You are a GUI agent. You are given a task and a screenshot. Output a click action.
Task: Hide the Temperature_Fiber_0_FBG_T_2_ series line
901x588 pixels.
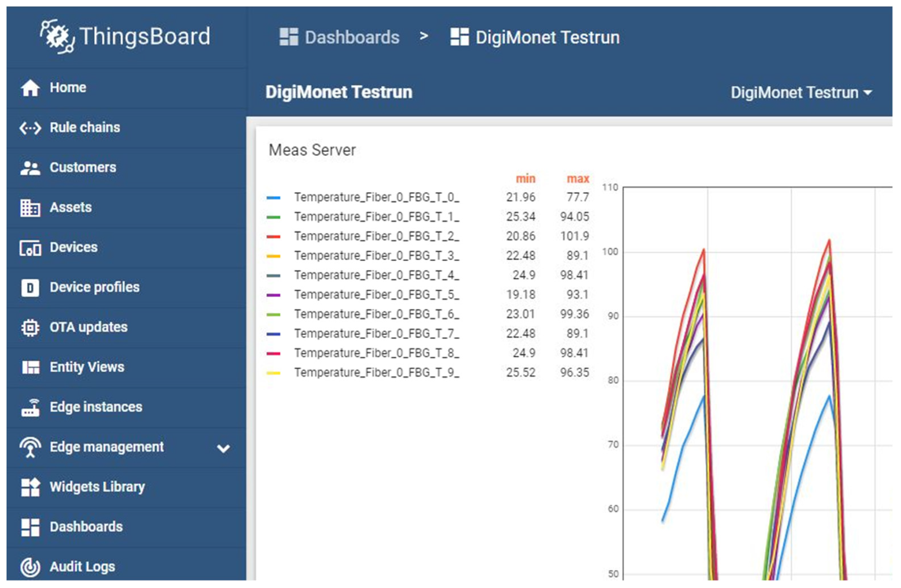376,236
